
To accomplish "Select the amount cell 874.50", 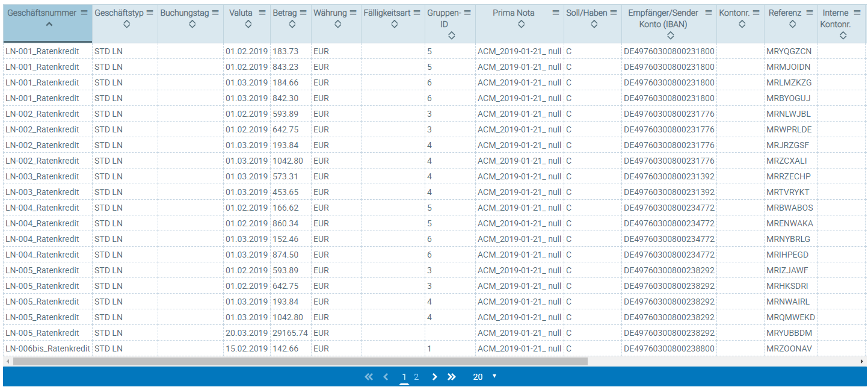I will pyautogui.click(x=290, y=255).
